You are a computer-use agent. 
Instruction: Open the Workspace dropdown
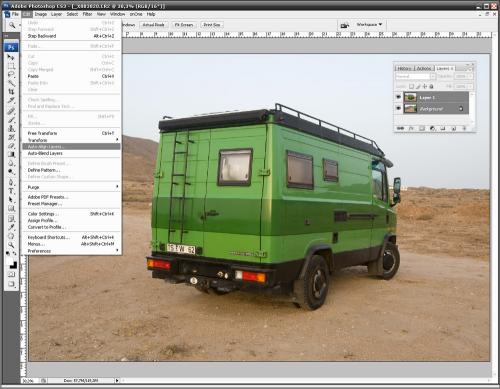click(369, 25)
